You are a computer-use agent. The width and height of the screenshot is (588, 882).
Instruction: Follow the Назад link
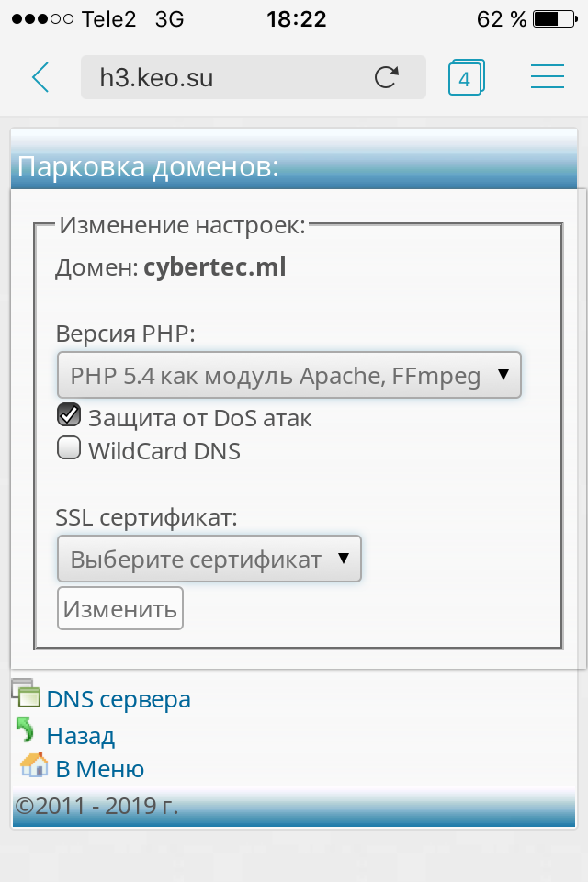click(81, 735)
